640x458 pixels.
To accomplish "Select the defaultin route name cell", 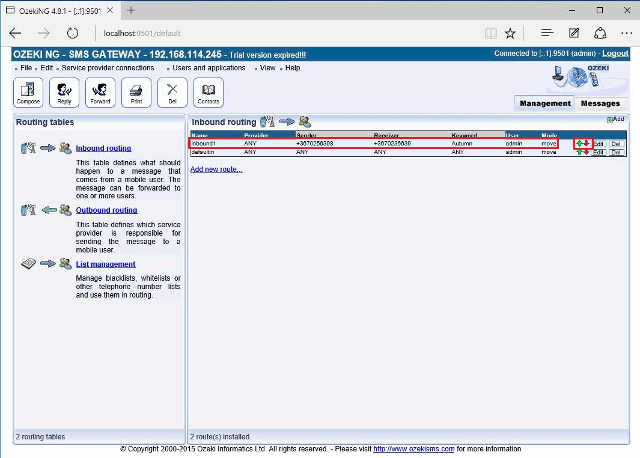I will (203, 152).
